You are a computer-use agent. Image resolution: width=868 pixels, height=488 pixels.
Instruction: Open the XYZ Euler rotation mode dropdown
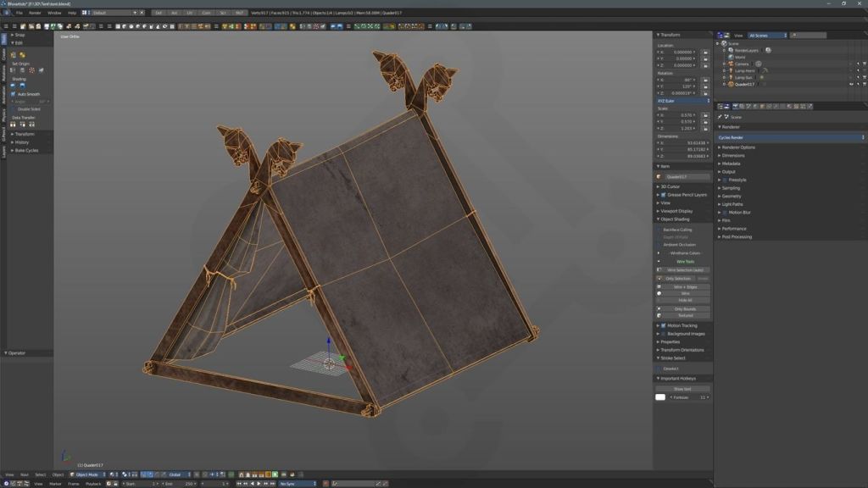682,101
